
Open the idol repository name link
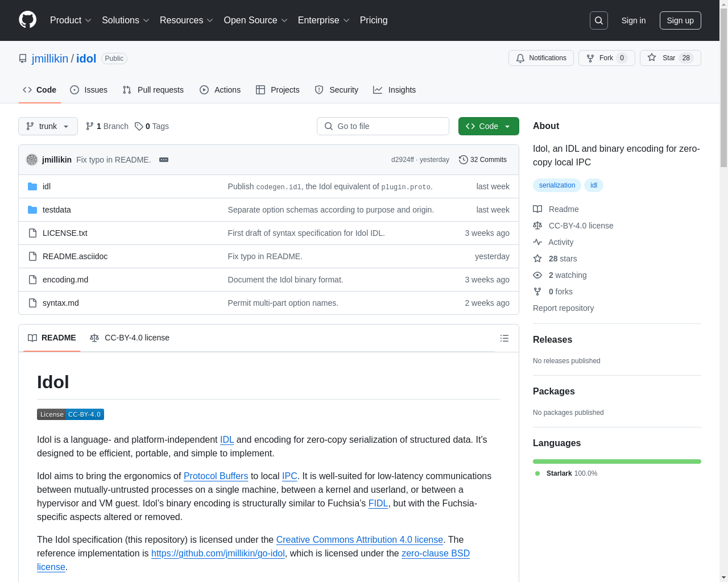click(x=86, y=59)
